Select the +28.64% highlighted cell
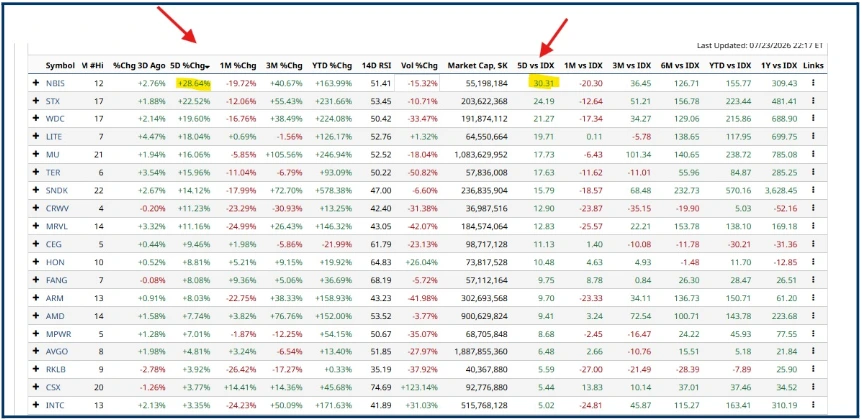Viewport: 862px width, 420px height. [194, 84]
